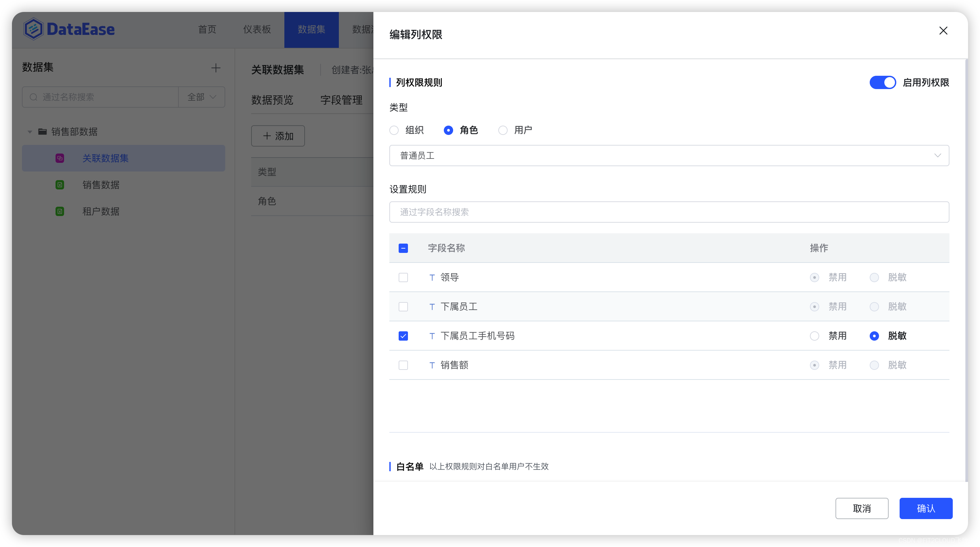This screenshot has height=547, width=980.
Task: Click the DataEase logo icon
Action: pos(34,29)
